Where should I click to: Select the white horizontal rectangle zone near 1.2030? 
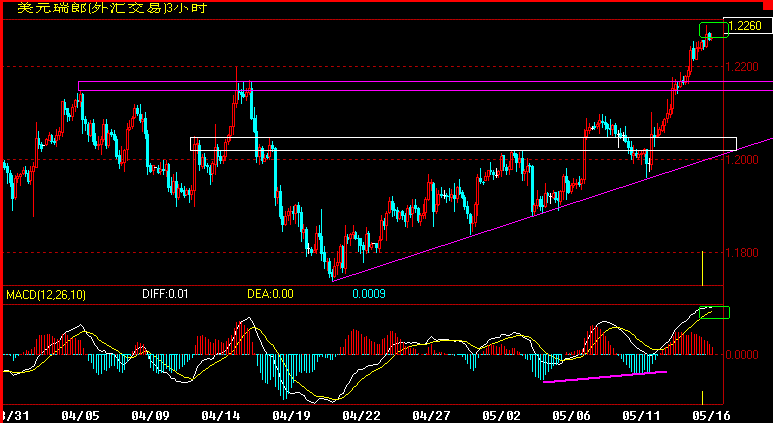[x=463, y=143]
